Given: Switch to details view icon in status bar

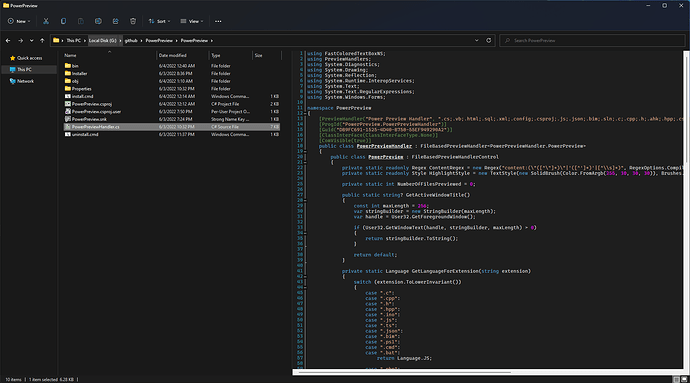Looking at the screenshot, I should [676, 379].
